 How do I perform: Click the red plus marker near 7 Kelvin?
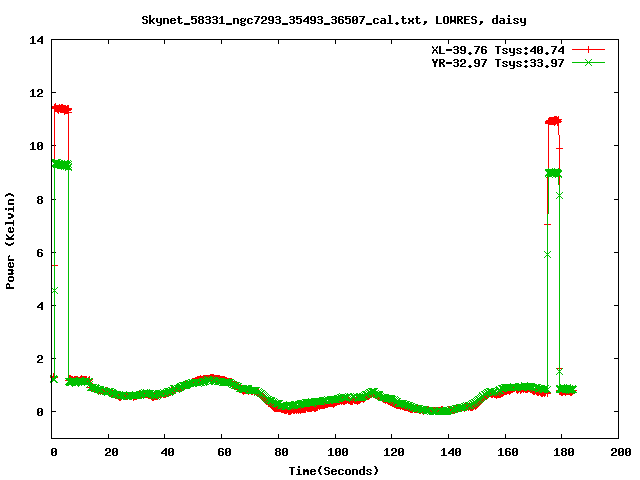[547, 225]
